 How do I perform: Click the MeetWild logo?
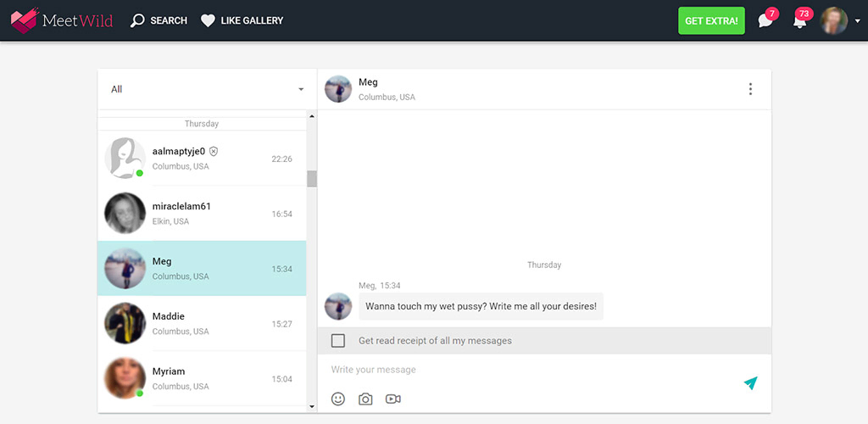pyautogui.click(x=59, y=20)
